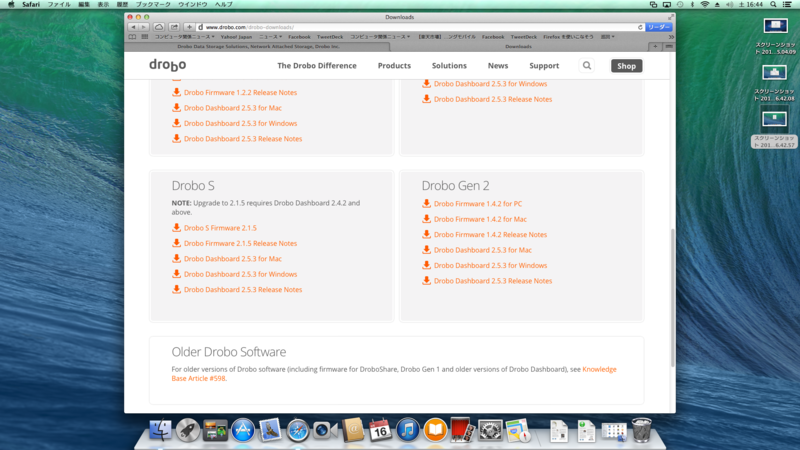
Task: Click the Bluetooth icon in menu bar
Action: click(x=692, y=5)
